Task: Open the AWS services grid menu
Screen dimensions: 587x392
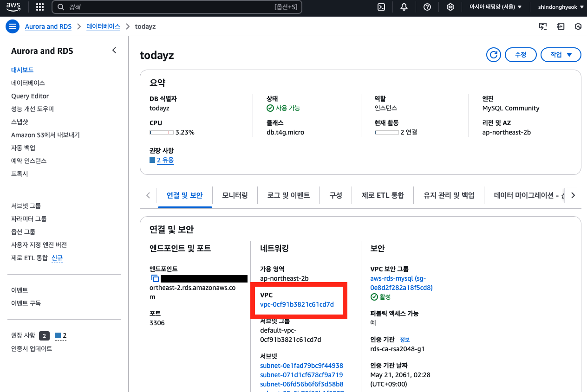Action: pyautogui.click(x=40, y=7)
